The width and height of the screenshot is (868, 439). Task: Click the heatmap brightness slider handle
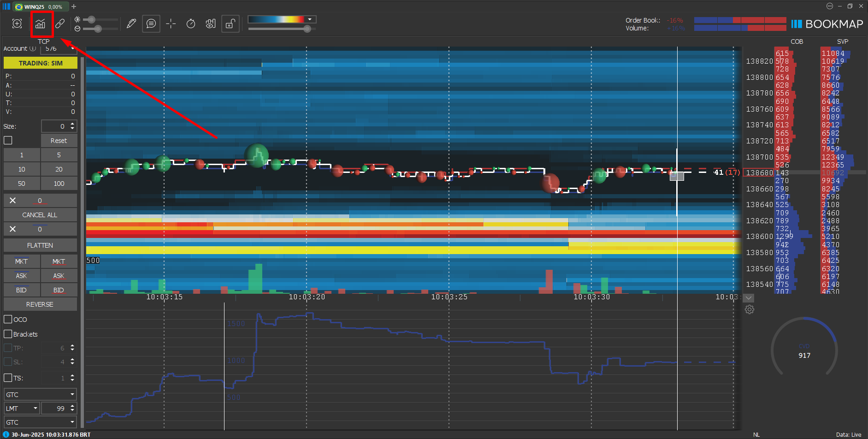92,19
